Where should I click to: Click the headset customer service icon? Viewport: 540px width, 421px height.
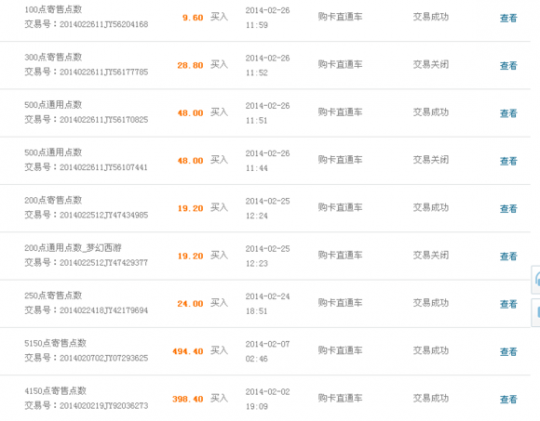[x=537, y=279]
